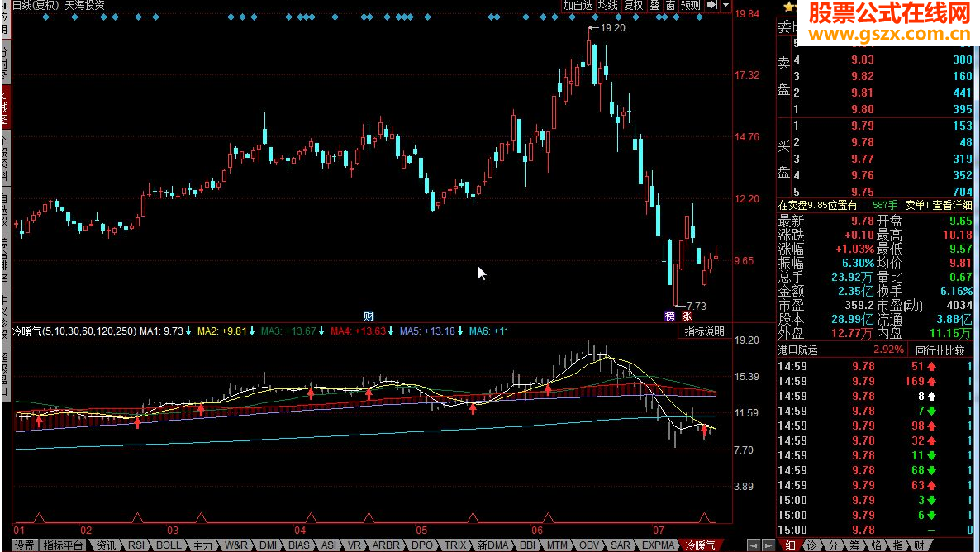Click the left scroll arrow near tabs
This screenshot has width=980, height=552.
[x=754, y=545]
